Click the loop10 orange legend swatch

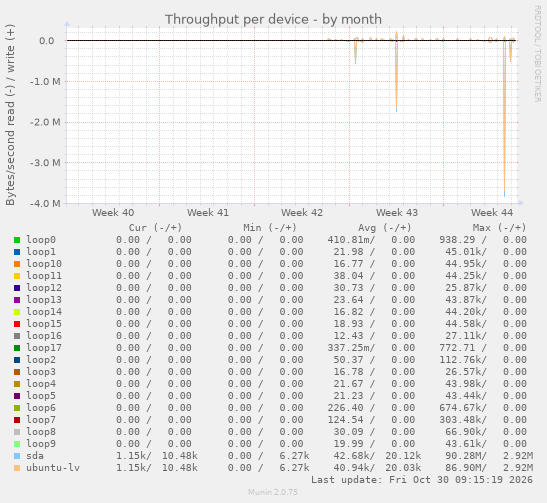coord(17,264)
